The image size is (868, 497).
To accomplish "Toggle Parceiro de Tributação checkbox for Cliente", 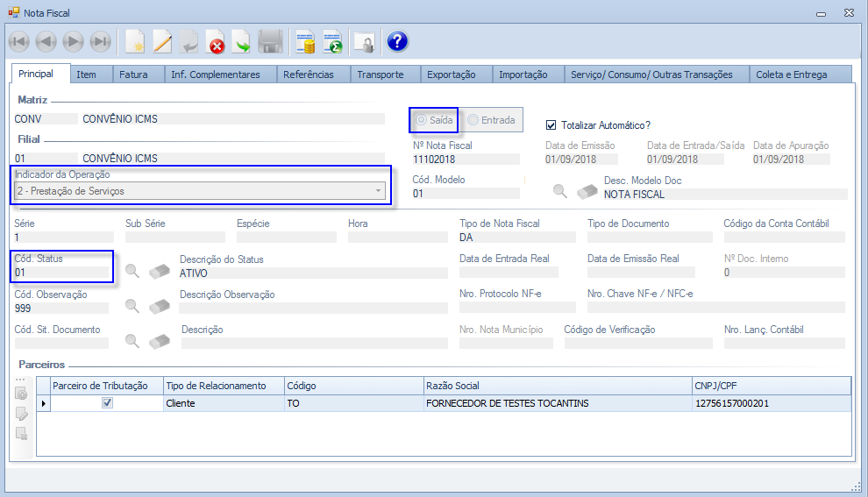I will tap(107, 403).
